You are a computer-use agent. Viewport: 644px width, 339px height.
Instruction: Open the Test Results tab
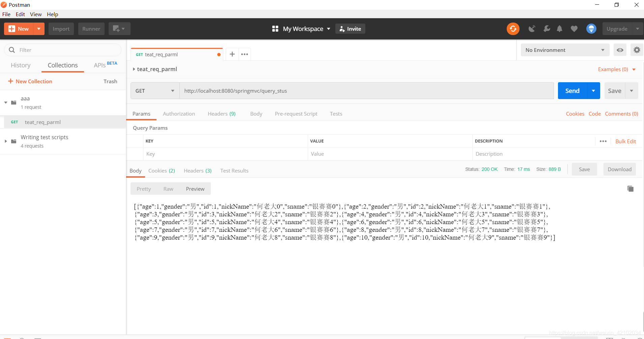(x=234, y=171)
